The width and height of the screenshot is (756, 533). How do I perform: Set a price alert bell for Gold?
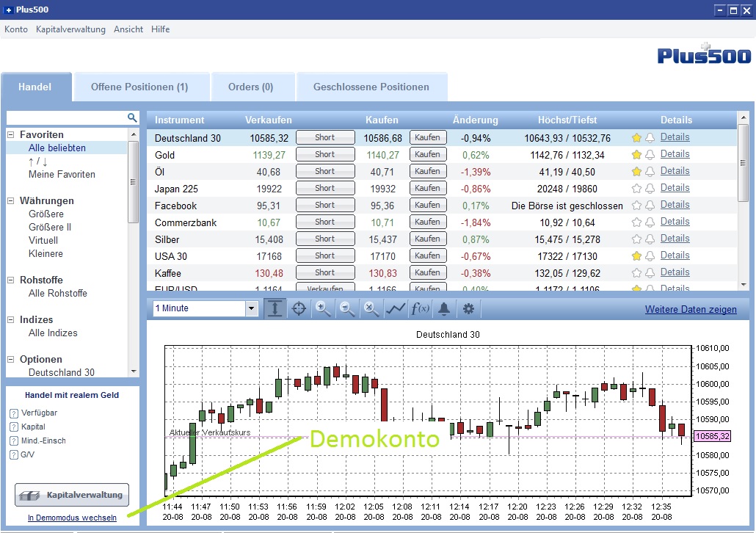click(650, 155)
